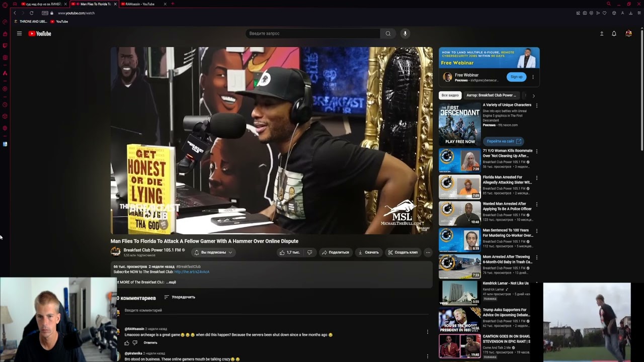The height and width of the screenshot is (362, 644).
Task: Click the browser heart bookmark icon
Action: 604,13
